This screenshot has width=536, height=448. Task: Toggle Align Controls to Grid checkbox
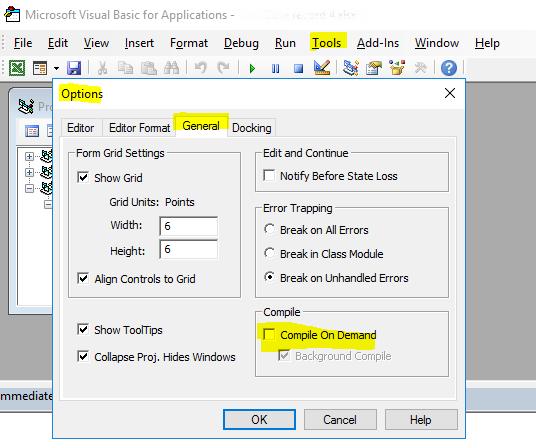pos(83,279)
